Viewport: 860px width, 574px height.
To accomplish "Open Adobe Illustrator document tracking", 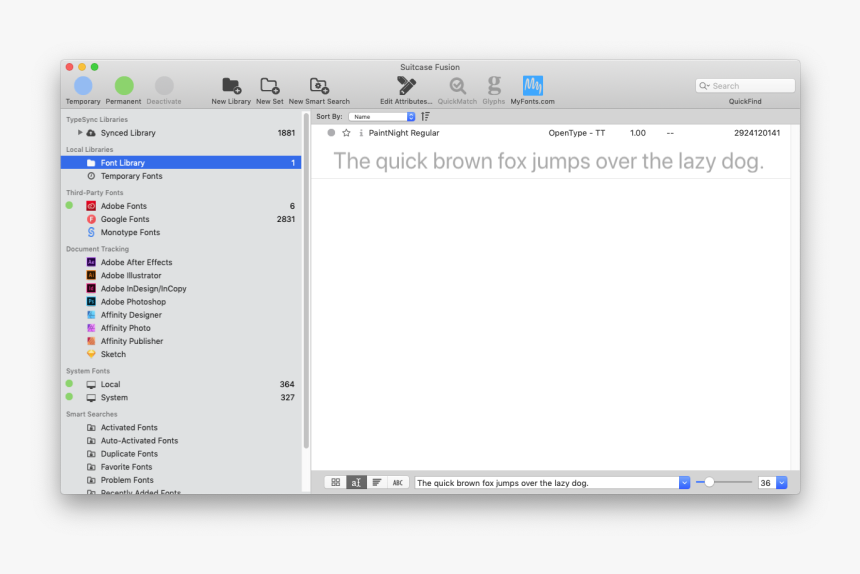I will click(x=131, y=275).
